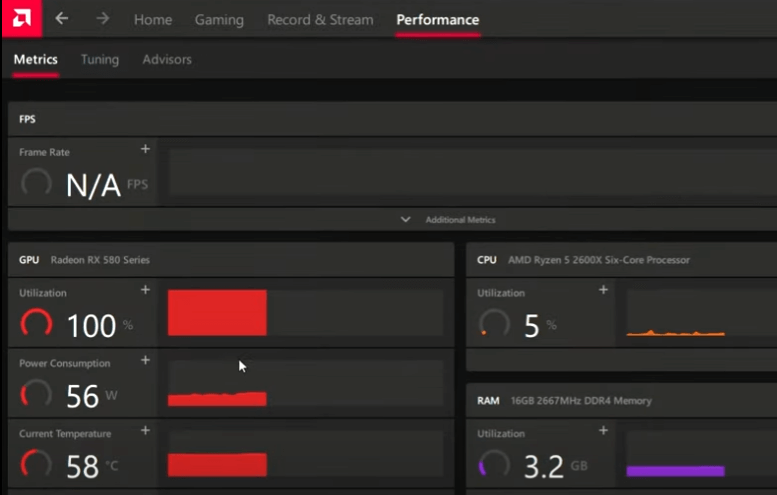Viewport: 777px width, 495px height.
Task: Open the Home tab
Action: [x=153, y=20]
